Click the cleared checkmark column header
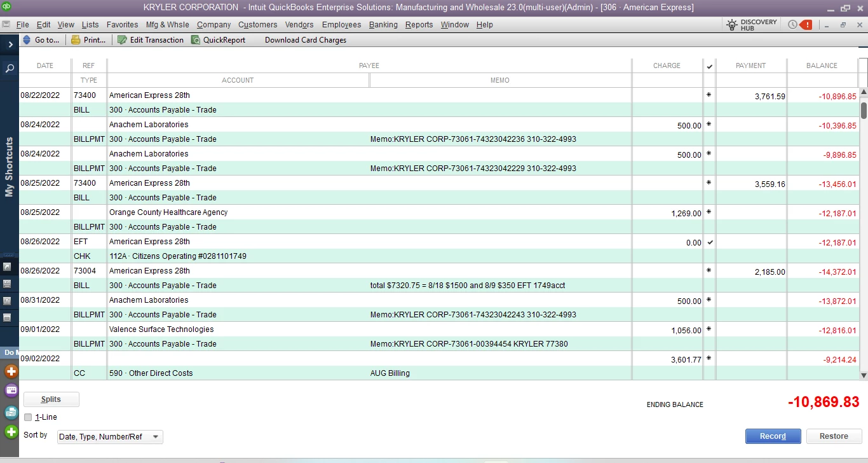 click(x=709, y=66)
